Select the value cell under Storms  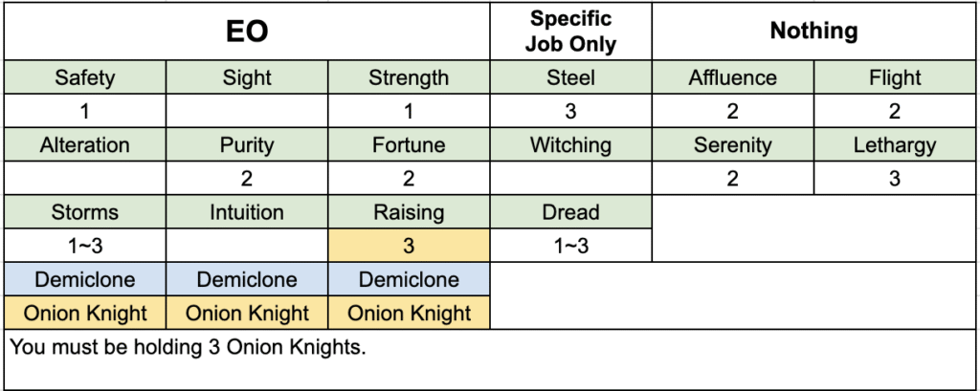tap(85, 246)
